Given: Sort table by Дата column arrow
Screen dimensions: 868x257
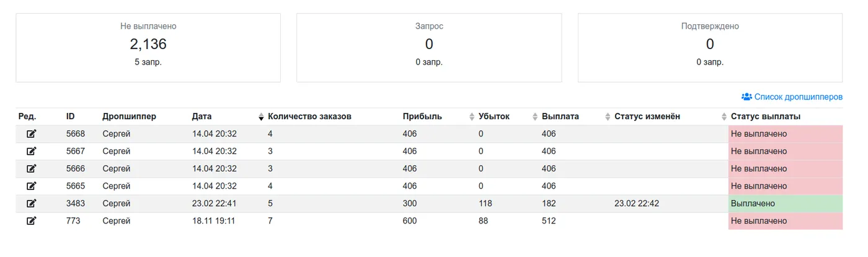Looking at the screenshot, I should click(261, 117).
